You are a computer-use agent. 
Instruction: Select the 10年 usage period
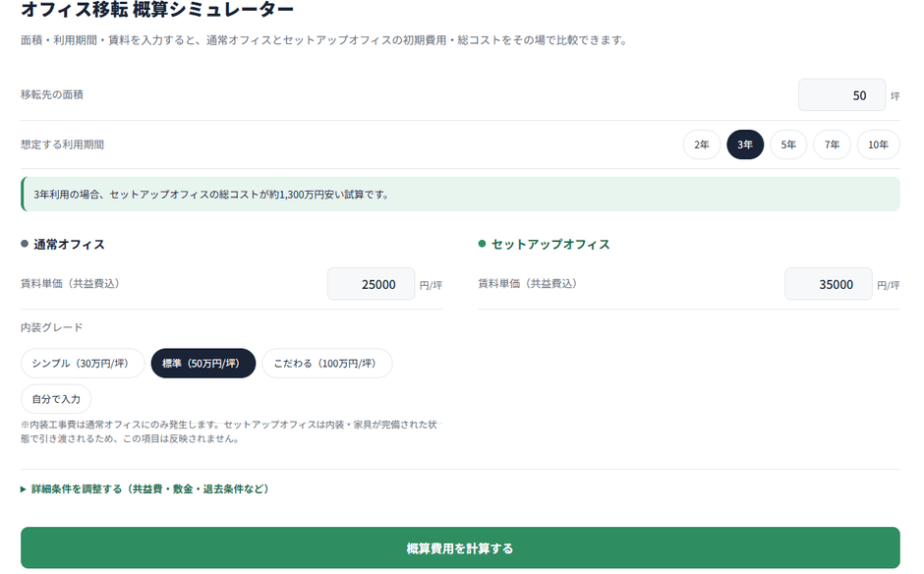pos(878,144)
